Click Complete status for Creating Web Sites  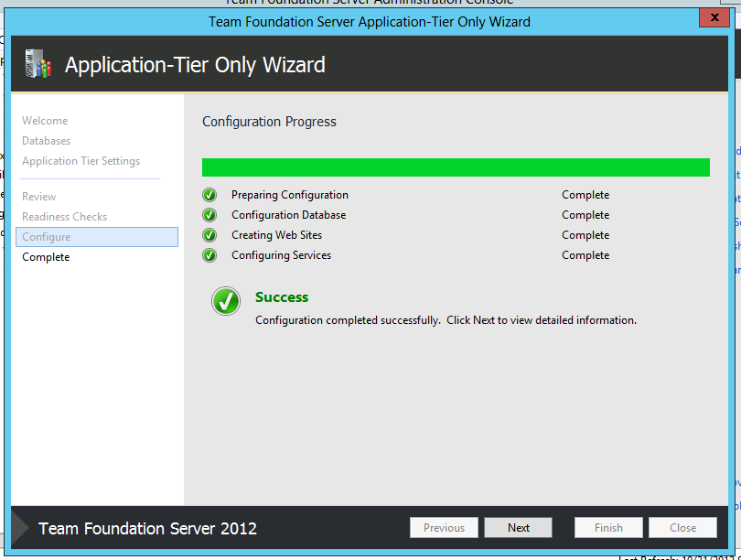(585, 235)
